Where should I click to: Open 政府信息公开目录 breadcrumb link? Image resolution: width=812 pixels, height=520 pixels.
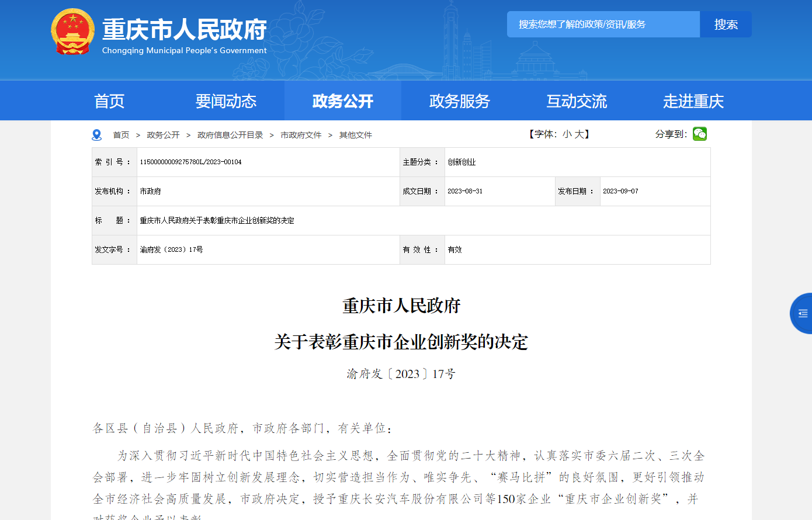pos(230,135)
